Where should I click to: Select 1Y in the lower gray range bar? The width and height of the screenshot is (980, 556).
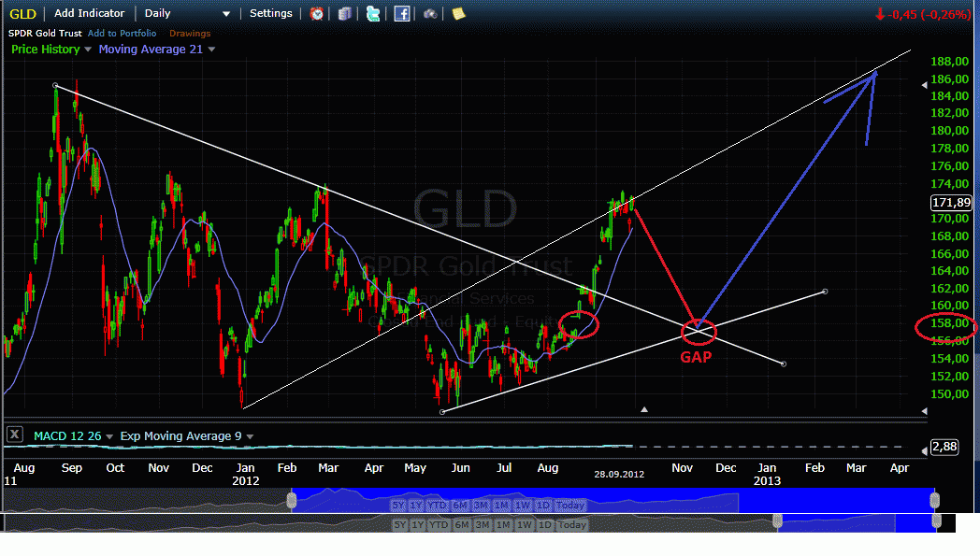tap(418, 525)
